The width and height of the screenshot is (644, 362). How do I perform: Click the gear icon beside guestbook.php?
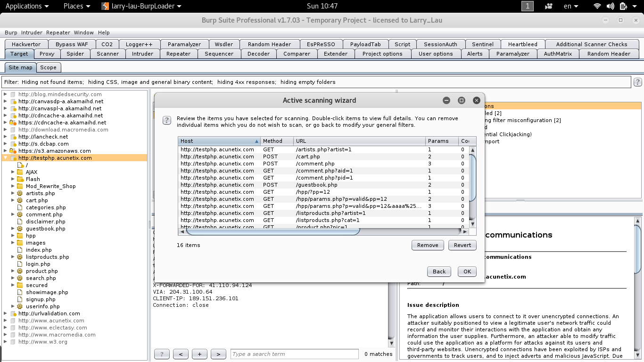tap(20, 229)
